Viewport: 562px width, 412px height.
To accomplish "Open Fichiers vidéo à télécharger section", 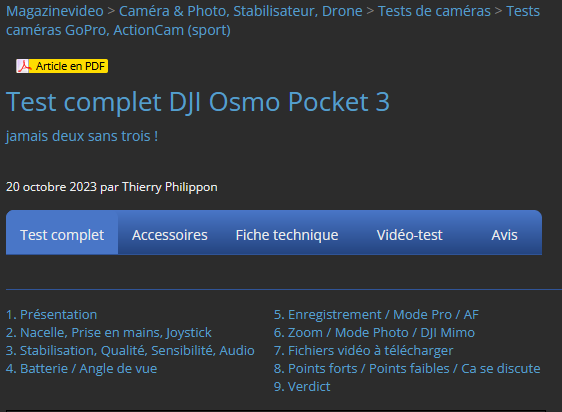I will click(363, 351).
